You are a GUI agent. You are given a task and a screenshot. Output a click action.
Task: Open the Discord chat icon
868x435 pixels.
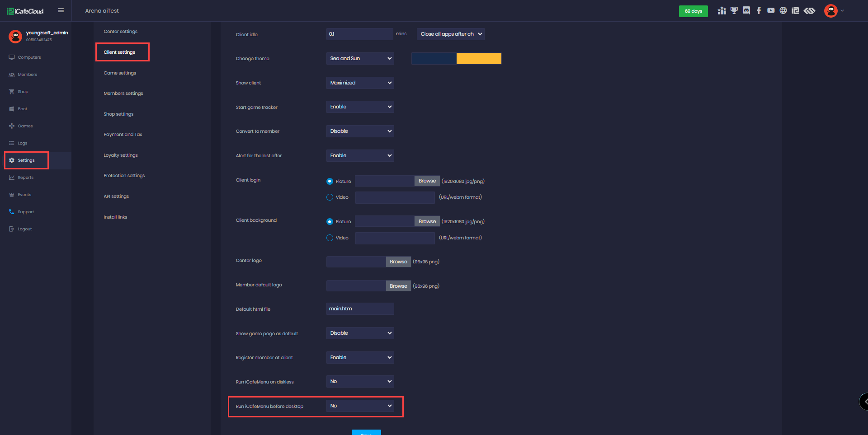746,11
